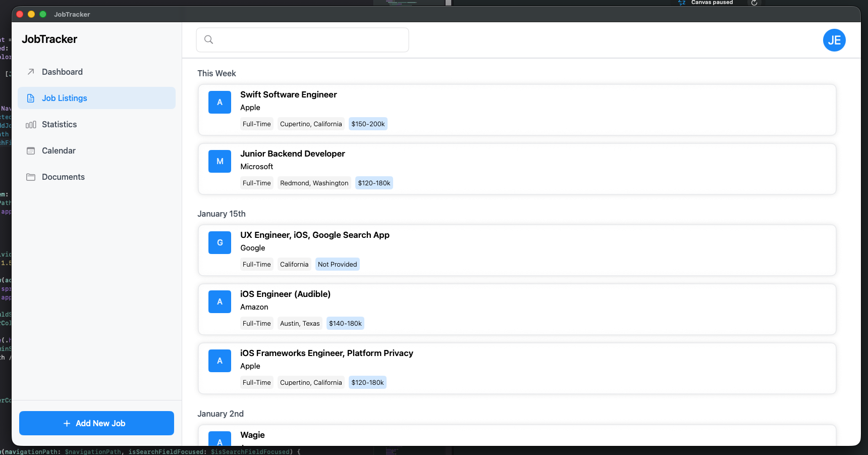This screenshot has width=868, height=455.
Task: Click the $120-180k tag on the Microsoft job
Action: tap(374, 183)
